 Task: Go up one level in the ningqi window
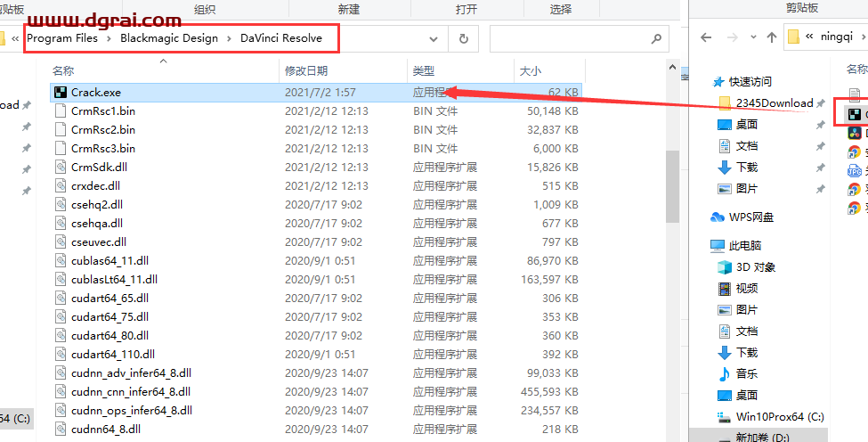pos(772,37)
